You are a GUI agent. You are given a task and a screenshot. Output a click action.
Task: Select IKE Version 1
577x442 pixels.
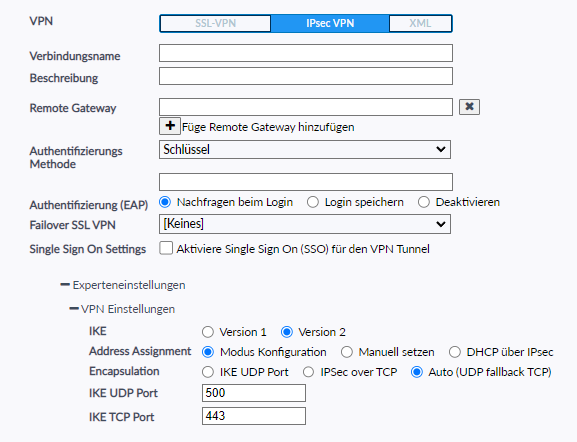[208, 332]
